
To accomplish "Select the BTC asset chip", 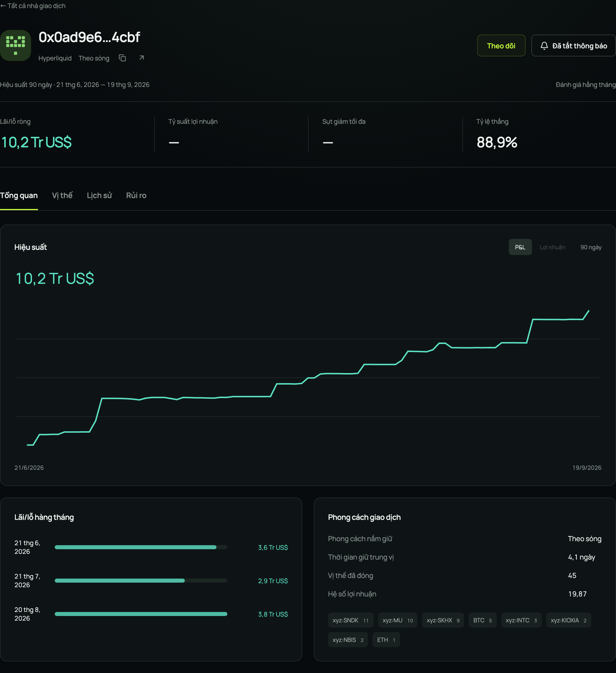I will [x=482, y=620].
